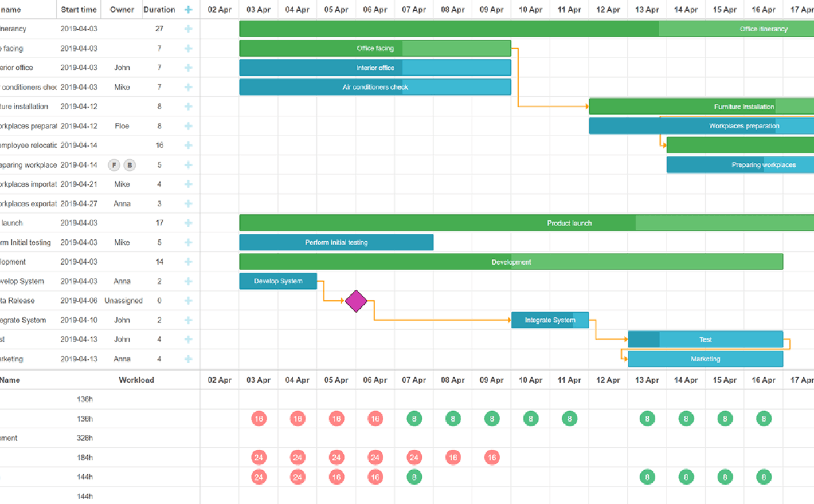Click the F owner badge
Viewport: 814px width, 504px height.
coord(114,165)
